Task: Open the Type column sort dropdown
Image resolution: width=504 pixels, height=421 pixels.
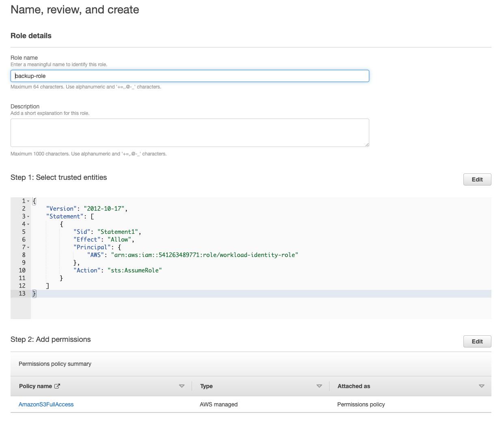Action: coord(319,386)
